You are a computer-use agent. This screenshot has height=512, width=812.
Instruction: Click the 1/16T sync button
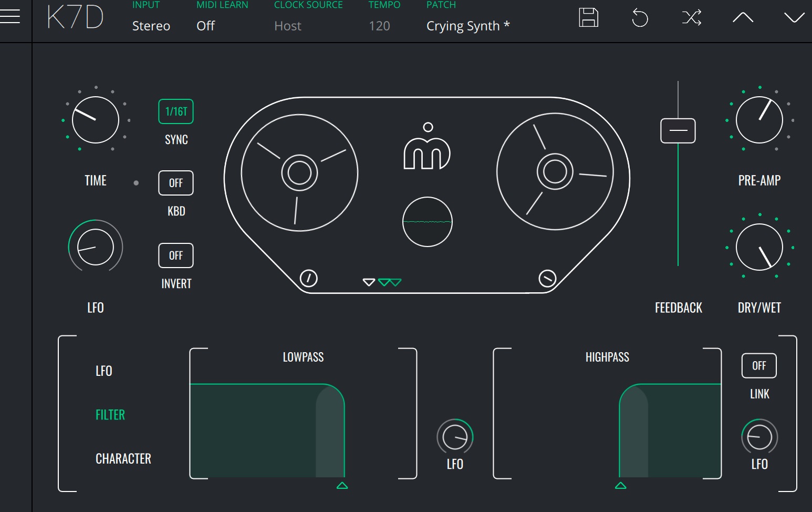[176, 111]
